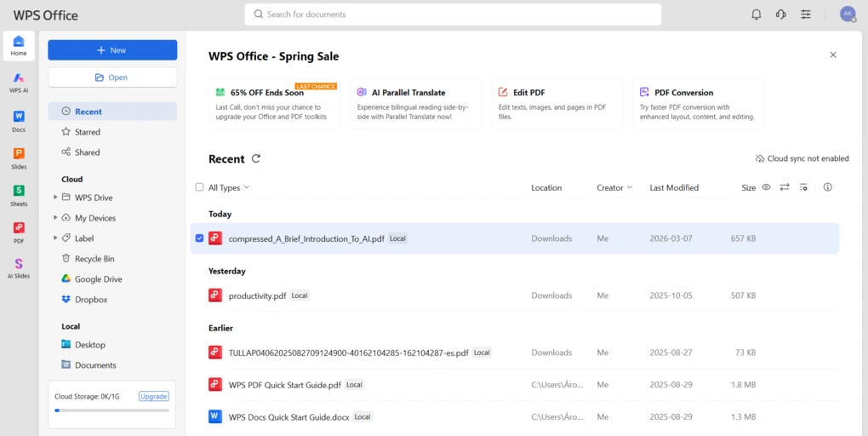Click the Local tag on productivity.pdf
This screenshot has height=436, width=868.
[300, 295]
